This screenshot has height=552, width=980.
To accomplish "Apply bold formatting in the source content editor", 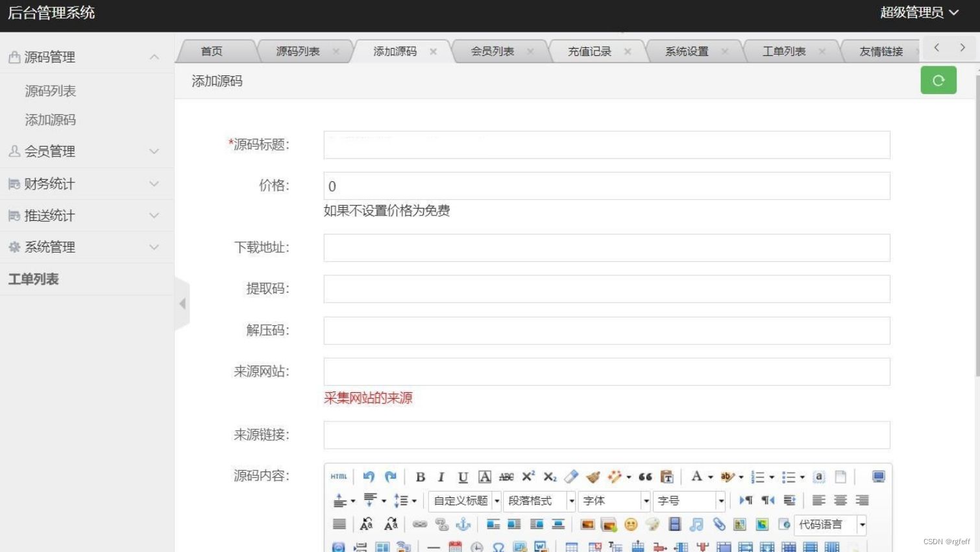I will (420, 477).
